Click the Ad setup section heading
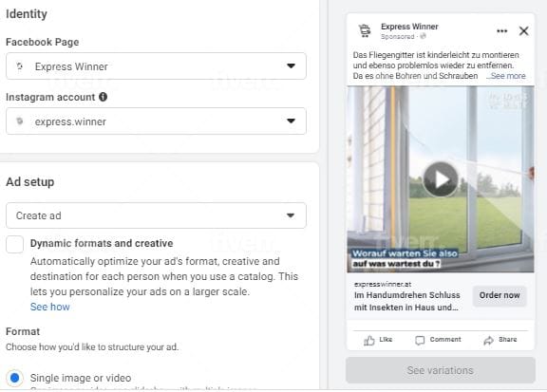547x392 pixels. pyautogui.click(x=30, y=181)
